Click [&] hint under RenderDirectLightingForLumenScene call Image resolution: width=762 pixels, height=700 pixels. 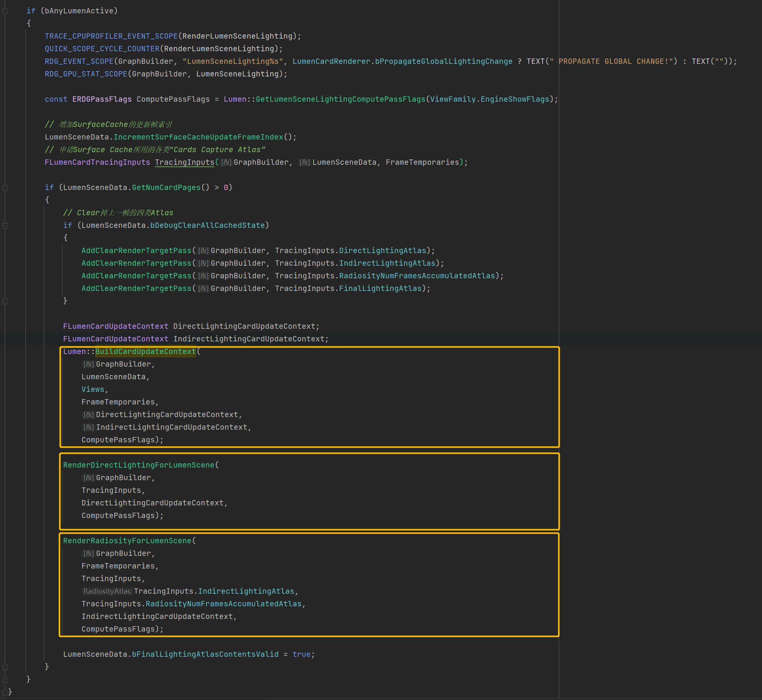[89, 478]
